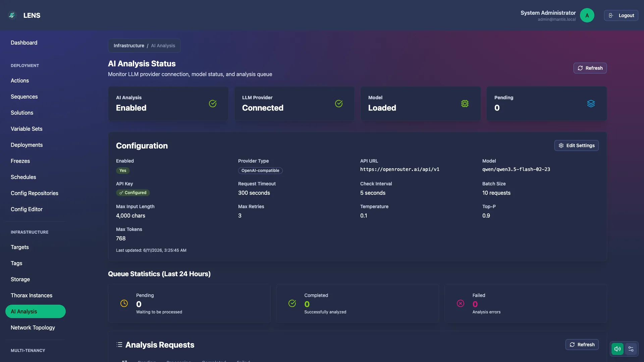The image size is (644, 362).
Task: Open Edit Settings for Configuration
Action: tap(576, 145)
